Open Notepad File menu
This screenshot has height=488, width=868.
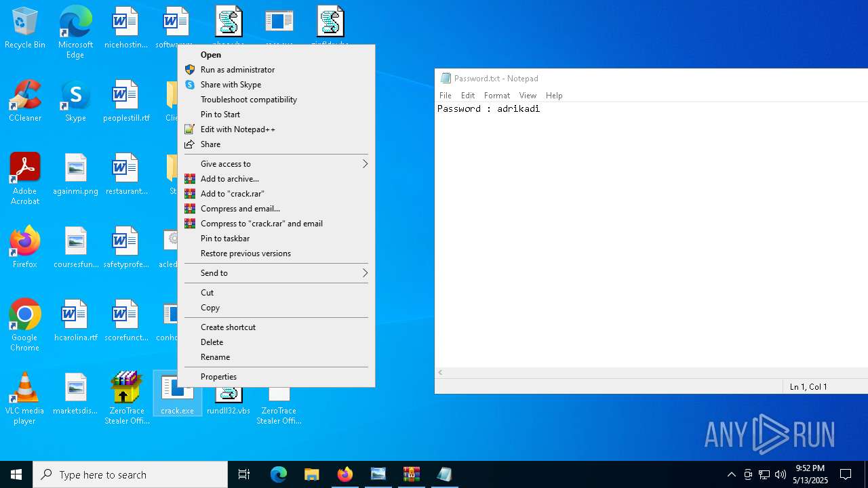point(446,96)
